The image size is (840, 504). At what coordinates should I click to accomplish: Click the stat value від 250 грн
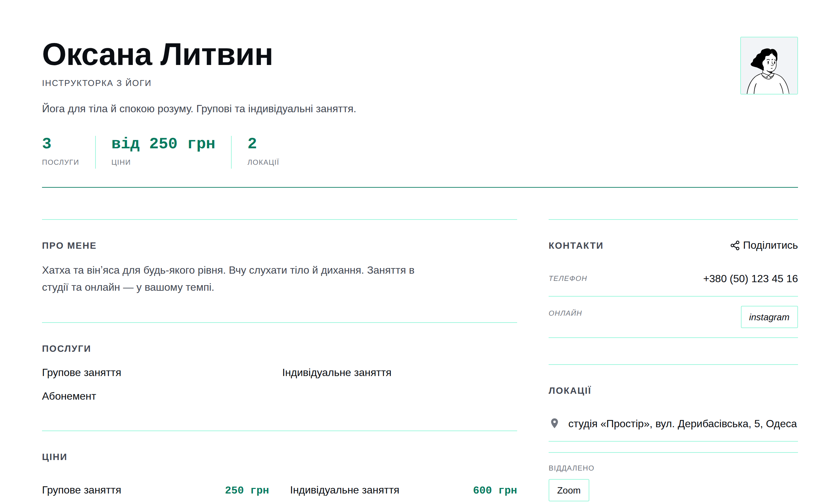pyautogui.click(x=163, y=143)
